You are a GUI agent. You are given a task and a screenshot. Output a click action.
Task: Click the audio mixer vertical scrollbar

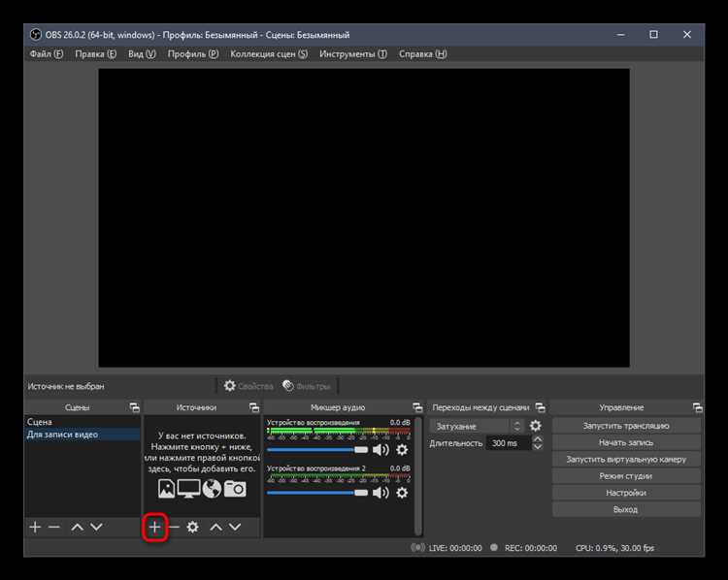tap(418, 475)
